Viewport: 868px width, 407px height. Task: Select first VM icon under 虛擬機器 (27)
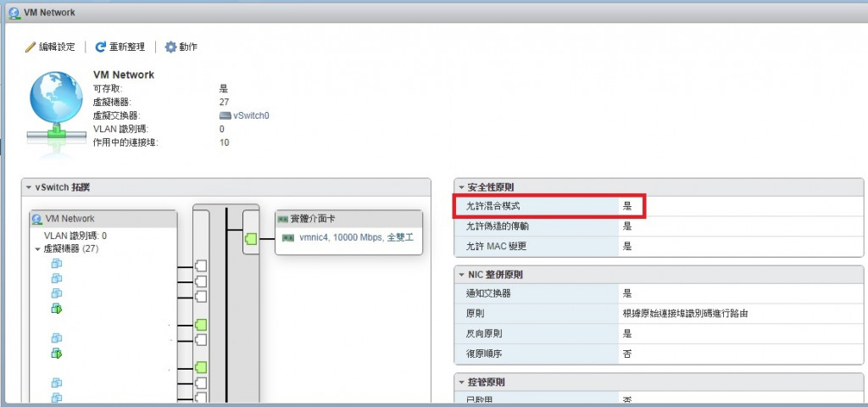[57, 263]
